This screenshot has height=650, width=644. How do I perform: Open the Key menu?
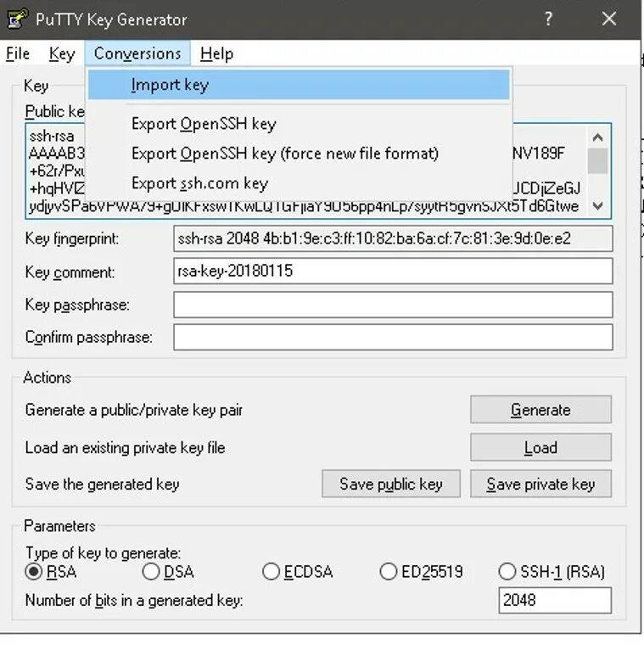[62, 53]
